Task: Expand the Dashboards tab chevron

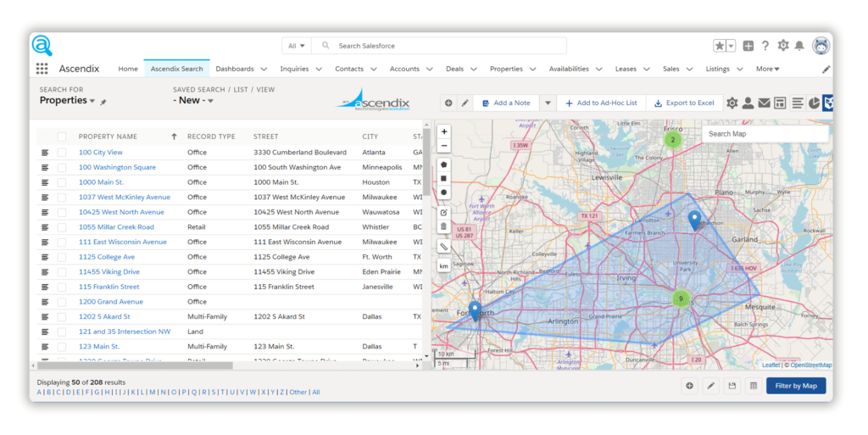Action: (264, 70)
